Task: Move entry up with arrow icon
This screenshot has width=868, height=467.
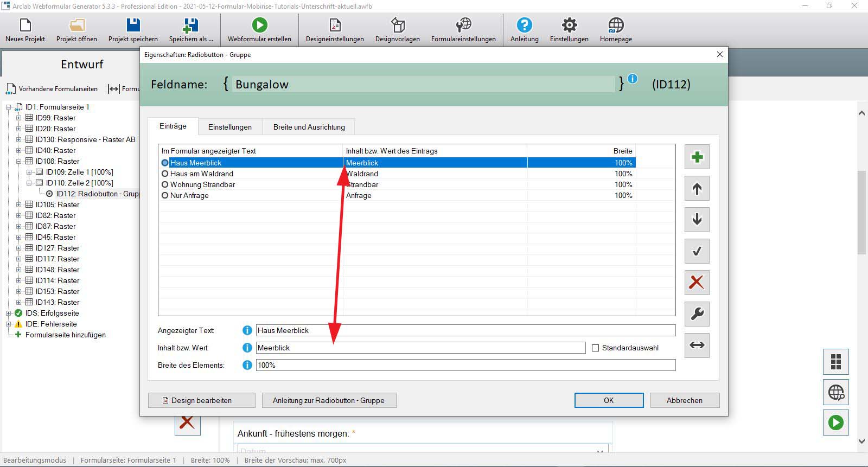Action: point(697,189)
